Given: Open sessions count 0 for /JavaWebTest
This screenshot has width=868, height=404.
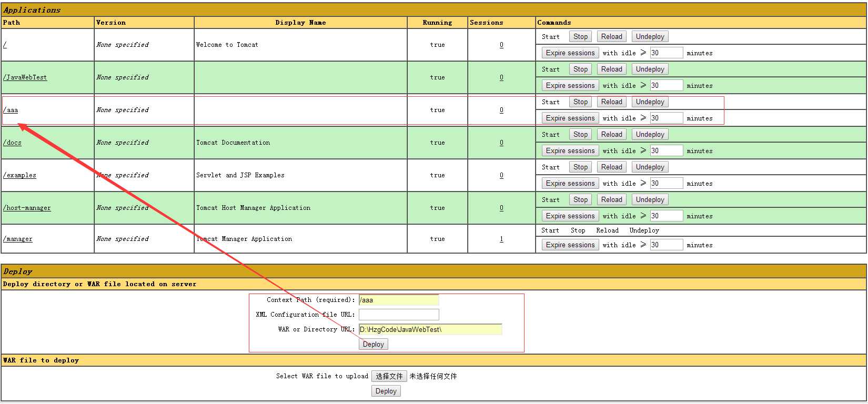Looking at the screenshot, I should point(501,77).
